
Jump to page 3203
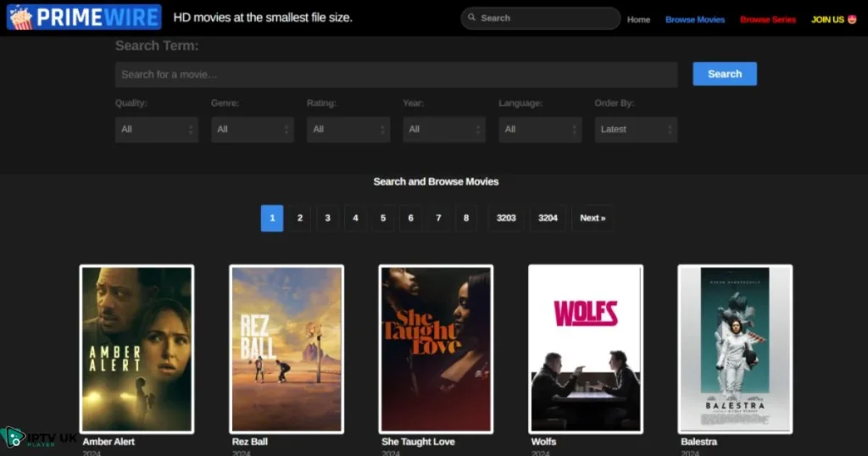tap(506, 218)
